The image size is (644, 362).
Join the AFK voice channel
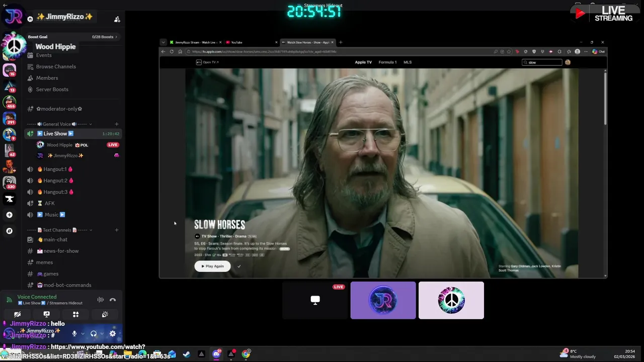point(73,203)
